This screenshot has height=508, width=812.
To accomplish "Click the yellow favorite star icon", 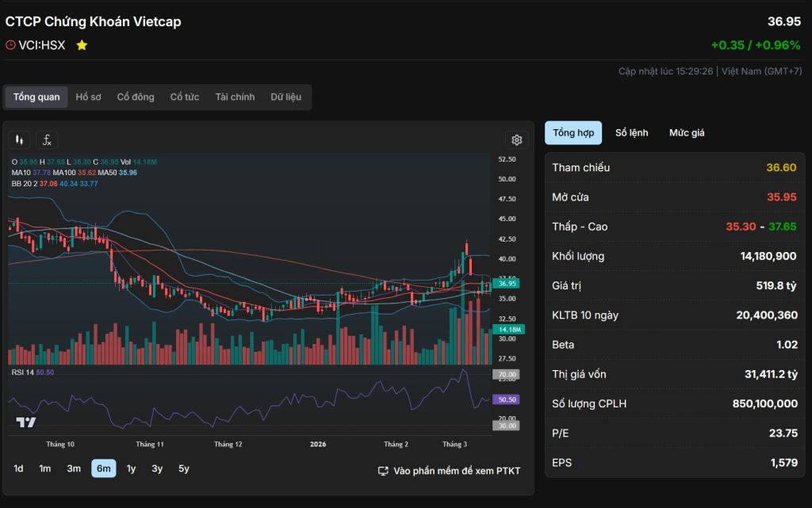I will tap(82, 45).
